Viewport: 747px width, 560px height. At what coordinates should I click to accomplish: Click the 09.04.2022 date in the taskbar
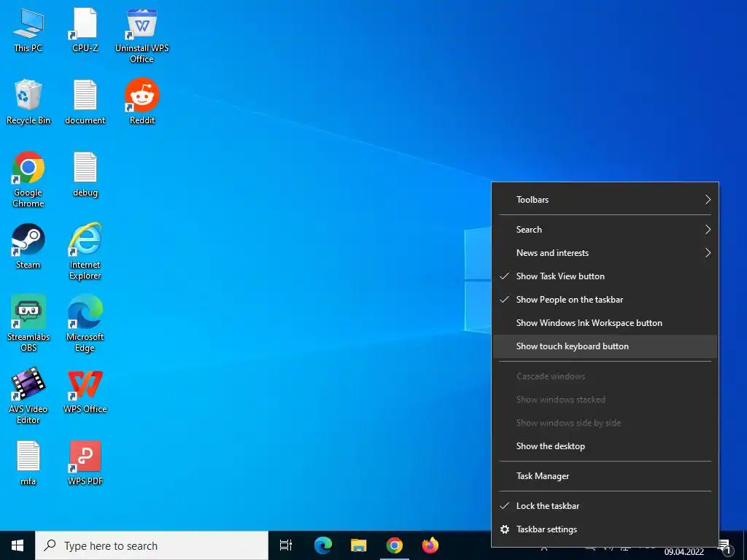point(684,552)
